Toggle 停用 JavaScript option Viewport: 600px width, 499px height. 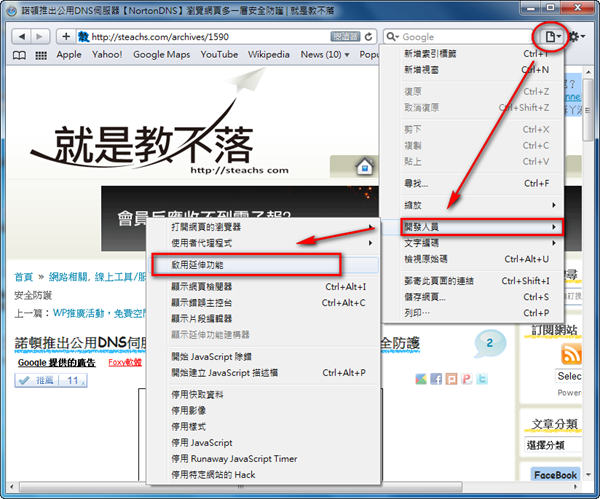tap(263, 443)
